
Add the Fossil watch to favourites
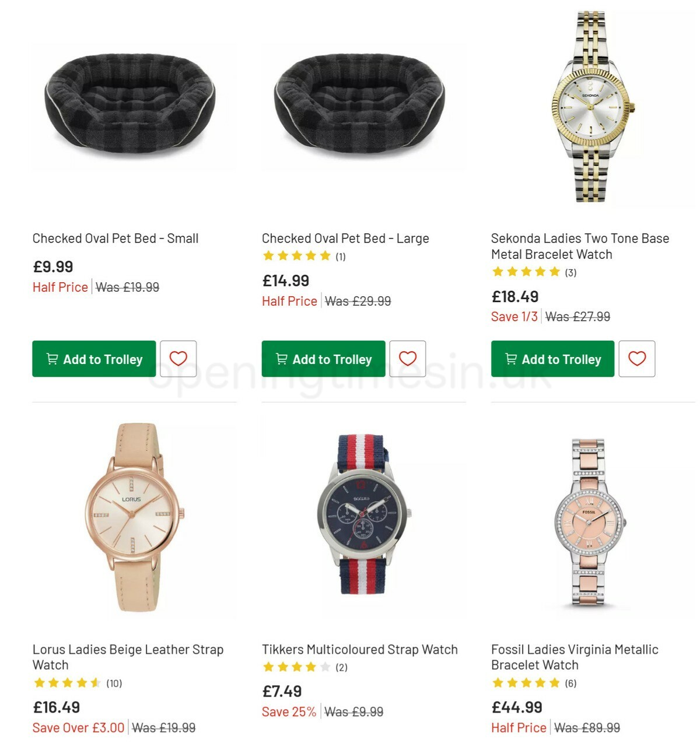pyautogui.click(x=638, y=741)
